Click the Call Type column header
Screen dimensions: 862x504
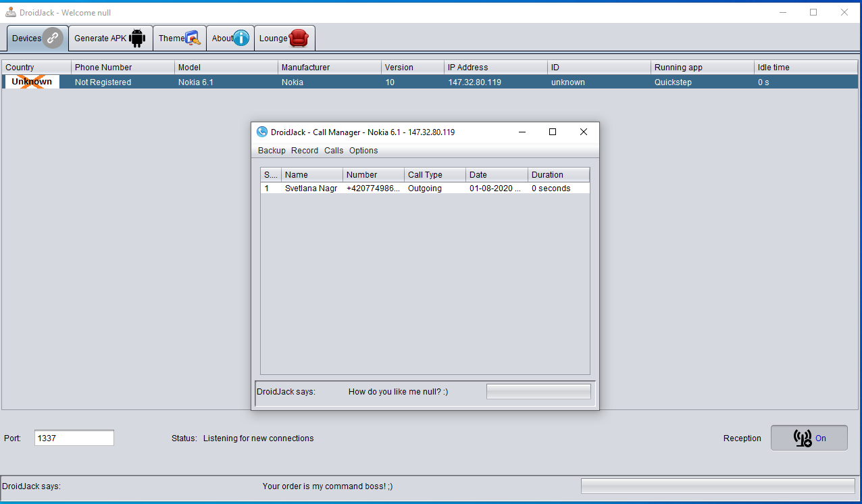click(435, 174)
